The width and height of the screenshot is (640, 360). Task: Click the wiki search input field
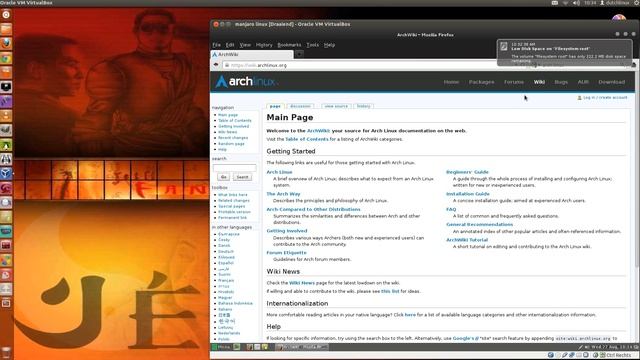coord(234,168)
